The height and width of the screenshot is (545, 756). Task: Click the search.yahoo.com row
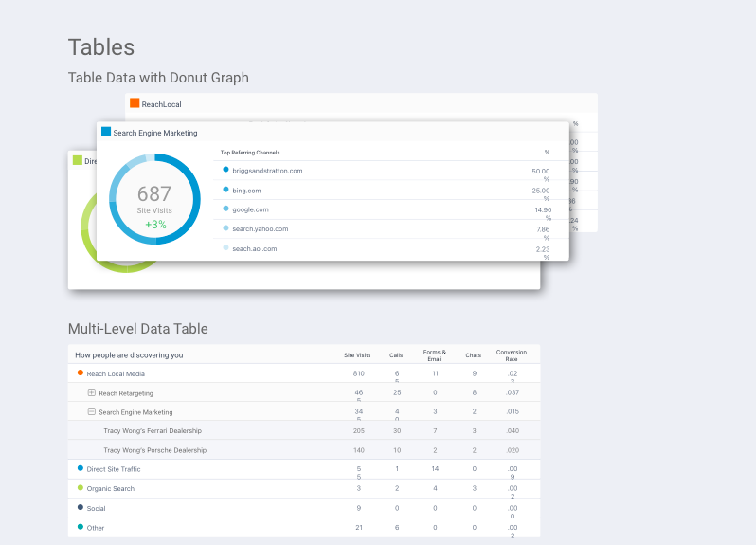[x=260, y=228]
